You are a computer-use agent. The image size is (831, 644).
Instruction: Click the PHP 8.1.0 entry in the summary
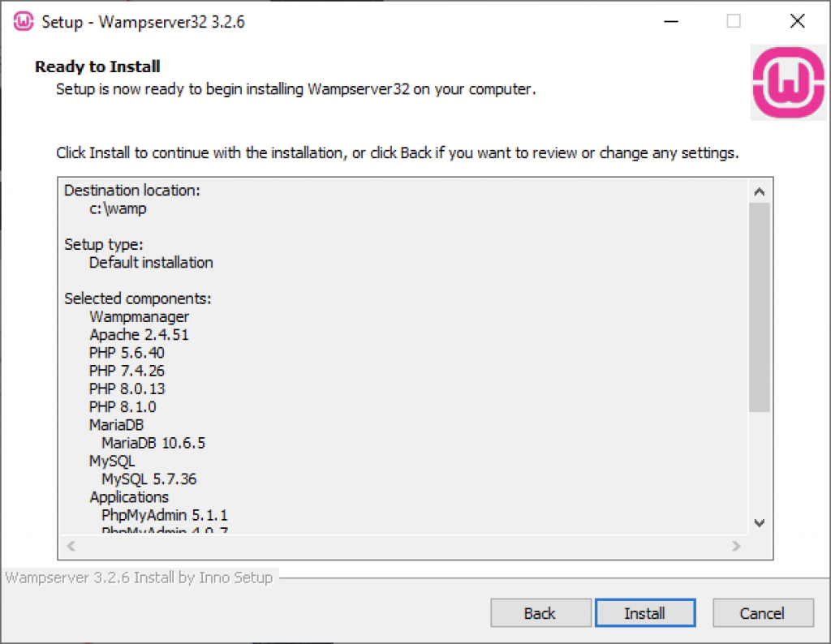[123, 406]
